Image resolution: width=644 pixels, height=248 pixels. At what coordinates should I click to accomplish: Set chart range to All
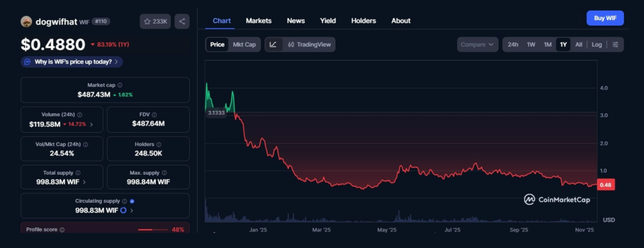click(579, 45)
